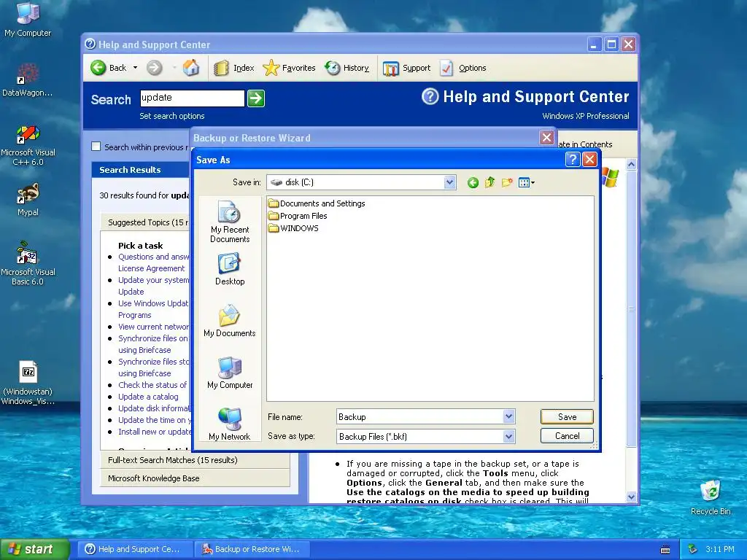The image size is (747, 560).
Task: Select My Network in places bar
Action: click(230, 424)
